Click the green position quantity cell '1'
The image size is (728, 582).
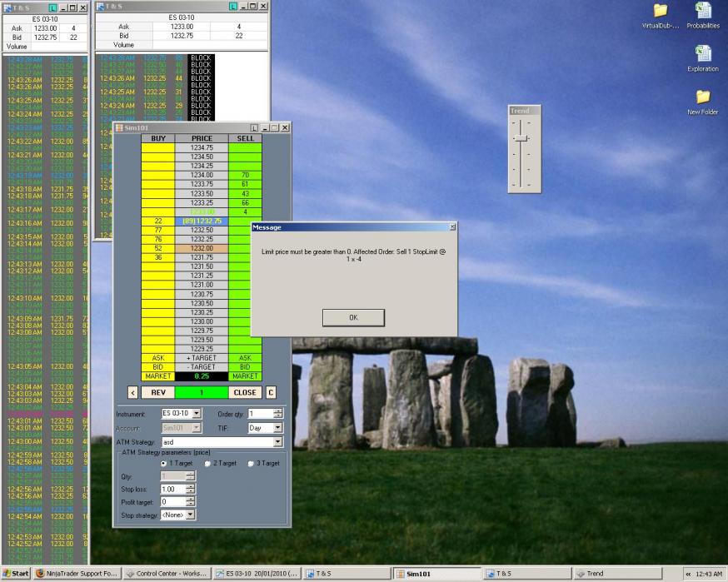[x=202, y=392]
